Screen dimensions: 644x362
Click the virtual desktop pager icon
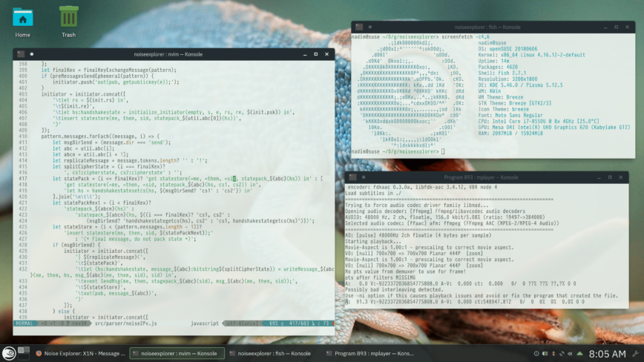pyautogui.click(x=24, y=354)
